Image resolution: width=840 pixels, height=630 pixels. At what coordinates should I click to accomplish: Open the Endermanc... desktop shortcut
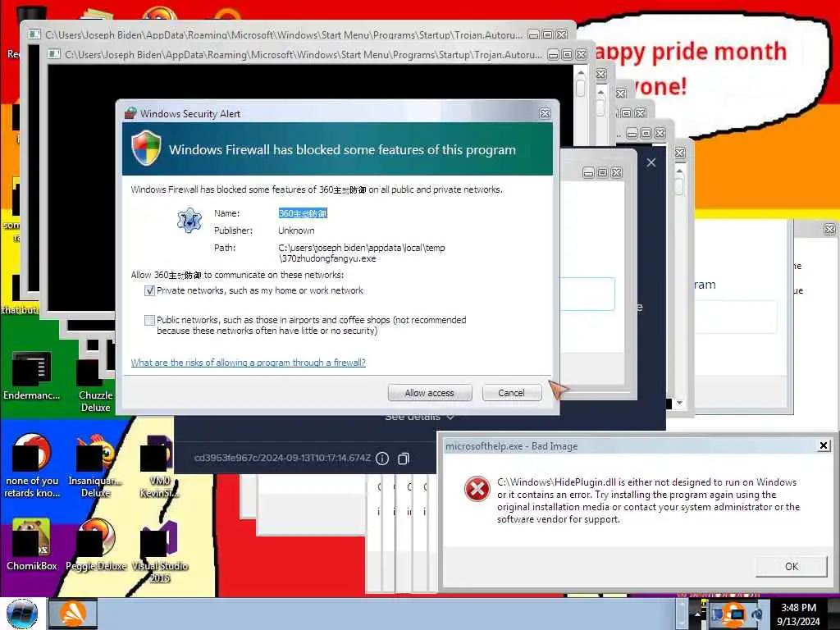(32, 376)
